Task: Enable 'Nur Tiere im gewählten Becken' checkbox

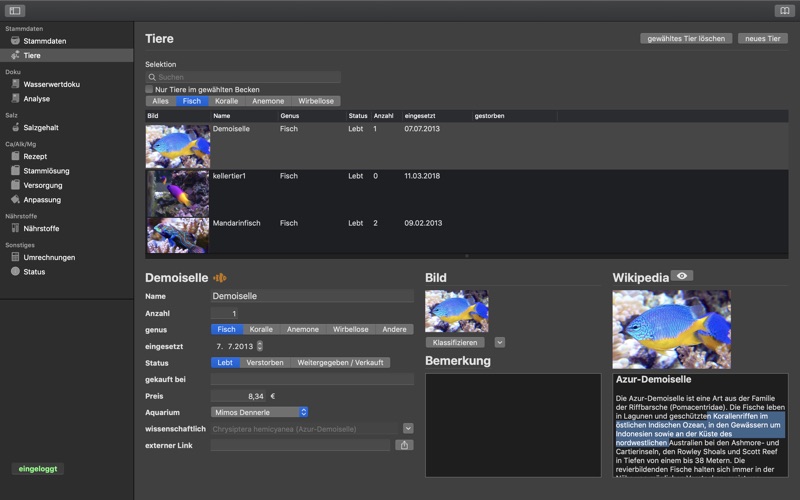Action: click(x=150, y=89)
